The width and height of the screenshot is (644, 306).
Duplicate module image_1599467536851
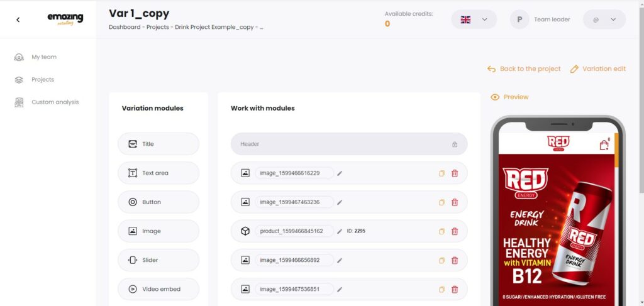(441, 290)
